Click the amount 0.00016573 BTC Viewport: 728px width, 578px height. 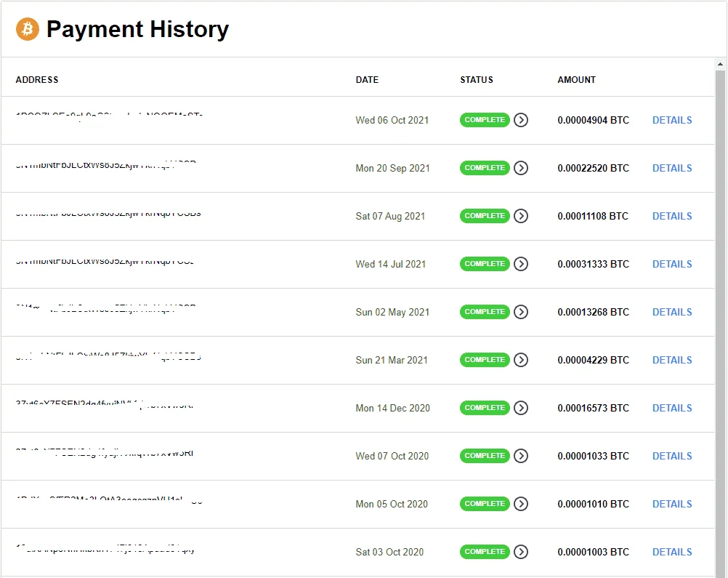click(594, 408)
